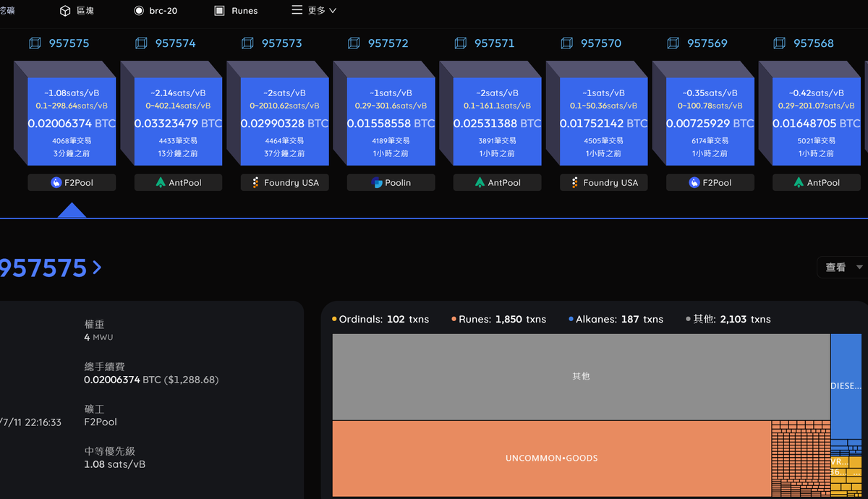Click 0.03323479 BTC on block 957574
868x499 pixels.
178,124
